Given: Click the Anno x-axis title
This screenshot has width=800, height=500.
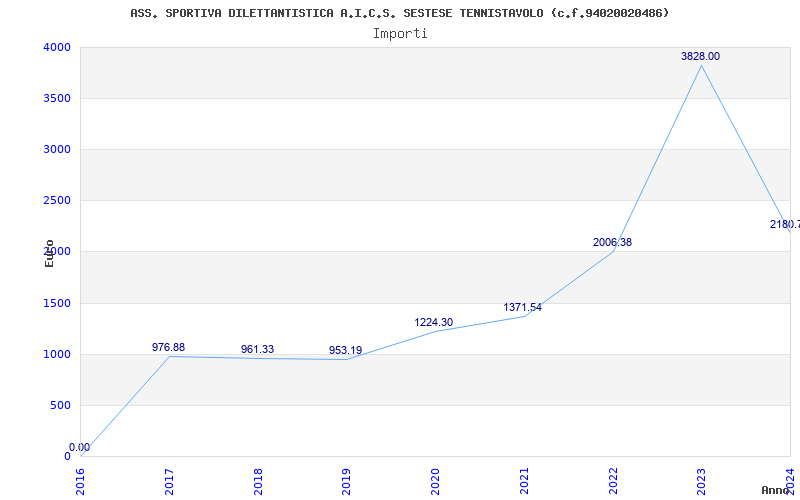Looking at the screenshot, I should click(776, 490).
